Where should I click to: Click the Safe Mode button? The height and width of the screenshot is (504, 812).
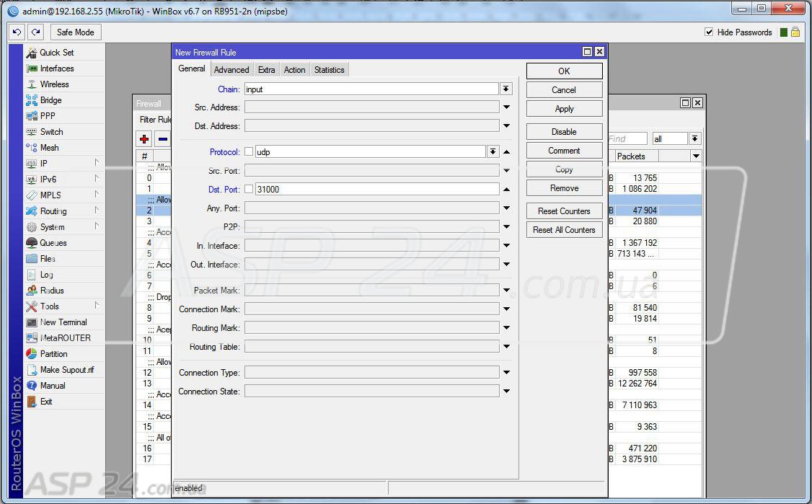tap(75, 32)
